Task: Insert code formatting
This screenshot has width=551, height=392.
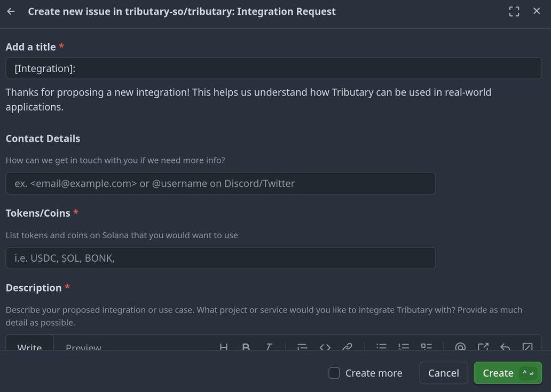Action: coord(325,347)
